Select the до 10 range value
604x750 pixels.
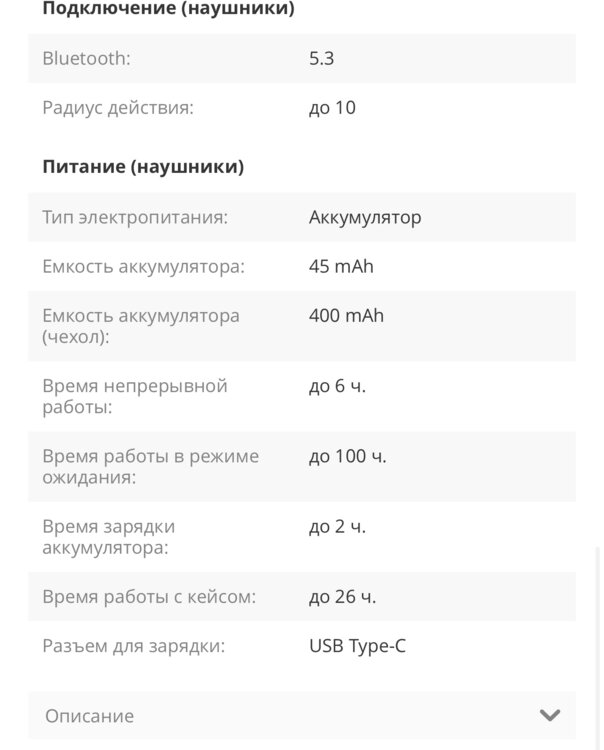[332, 108]
